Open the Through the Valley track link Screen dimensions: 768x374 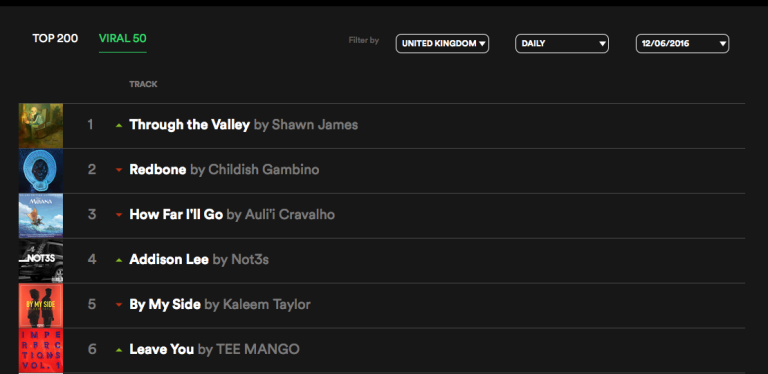[x=190, y=125]
